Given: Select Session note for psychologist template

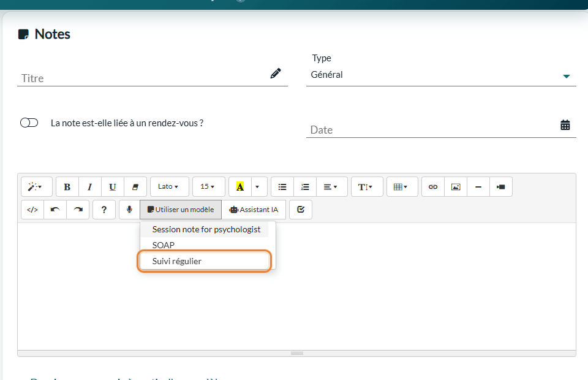Looking at the screenshot, I should [x=205, y=230].
